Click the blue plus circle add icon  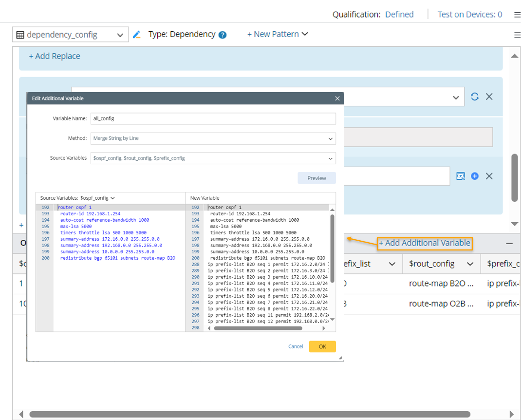(475, 176)
